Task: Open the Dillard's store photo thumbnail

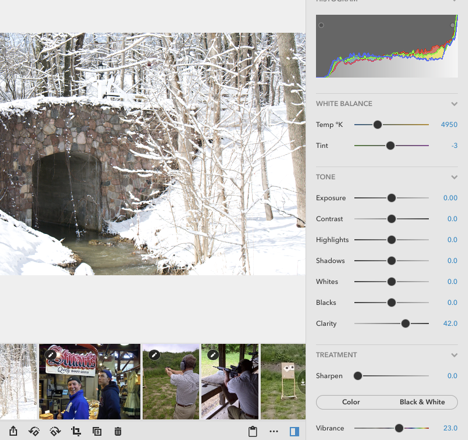Action: click(x=90, y=382)
